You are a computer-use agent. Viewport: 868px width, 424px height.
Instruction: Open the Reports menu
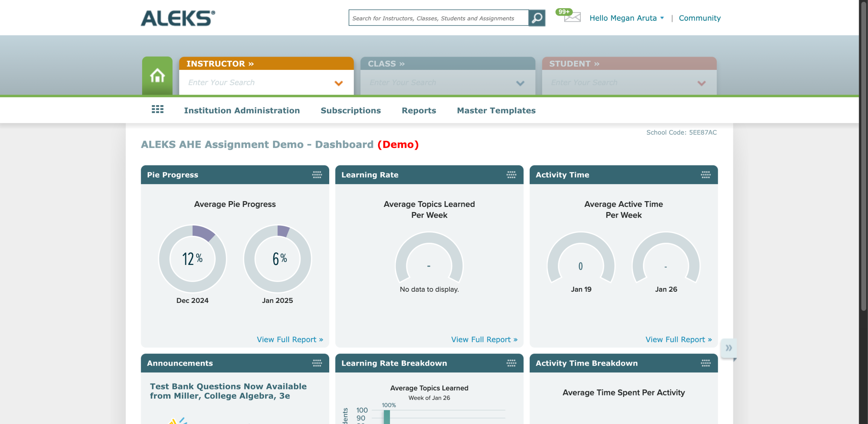419,110
